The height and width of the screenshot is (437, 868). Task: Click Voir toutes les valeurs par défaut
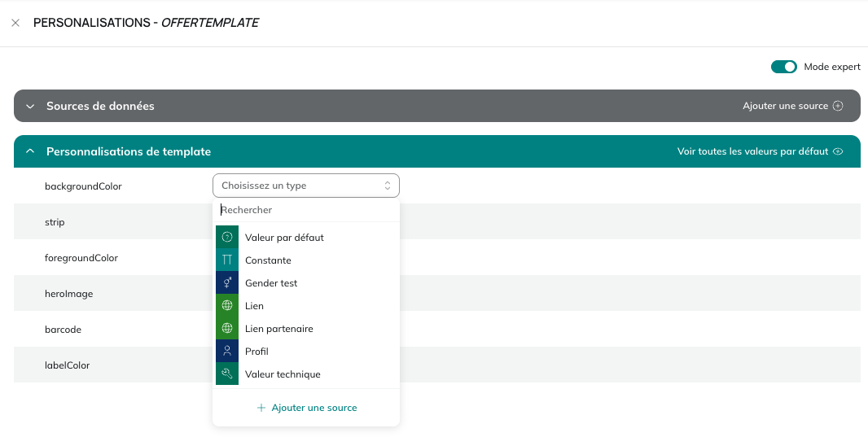753,151
